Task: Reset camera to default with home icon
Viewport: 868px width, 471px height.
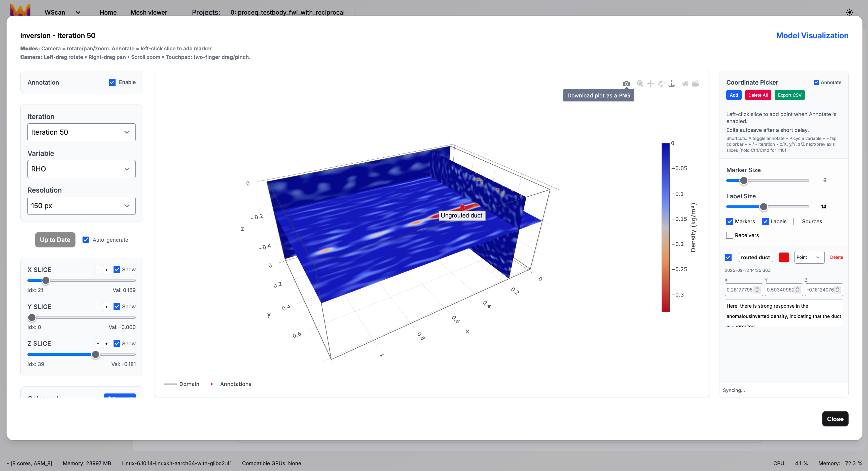Action: [x=685, y=84]
